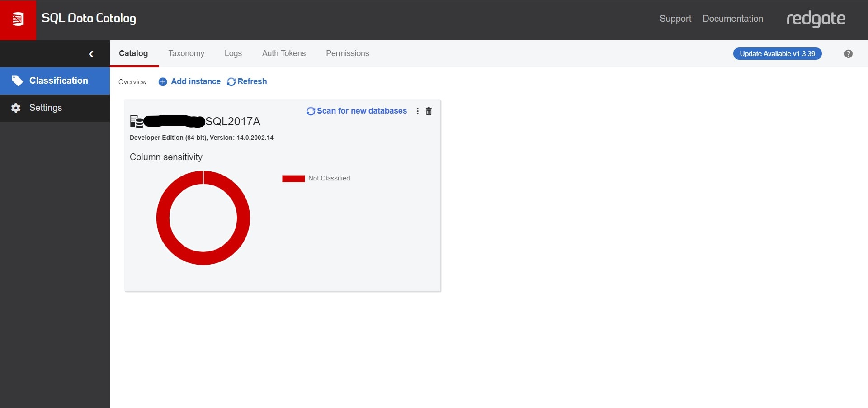This screenshot has height=408, width=868.
Task: Open the Support link in the header
Action: click(675, 19)
